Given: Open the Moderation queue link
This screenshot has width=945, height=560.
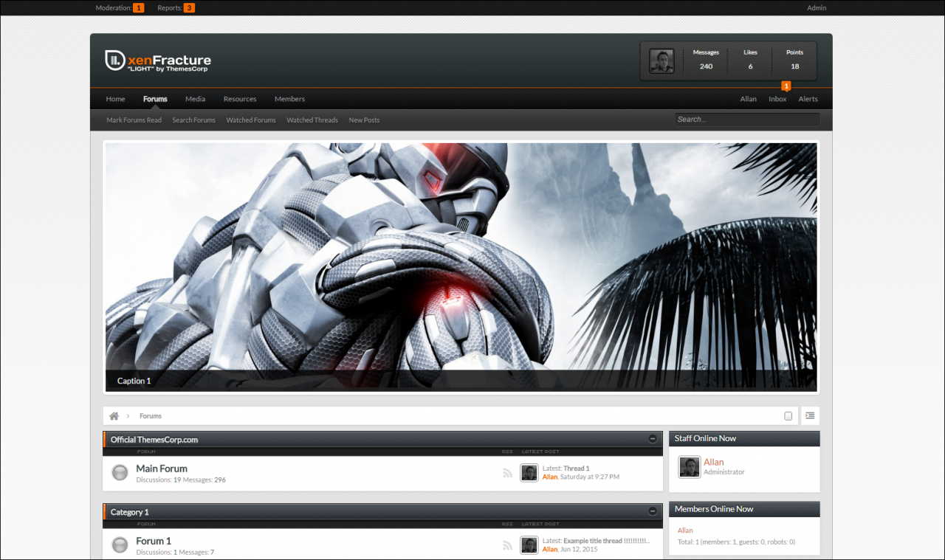Looking at the screenshot, I should [120, 8].
